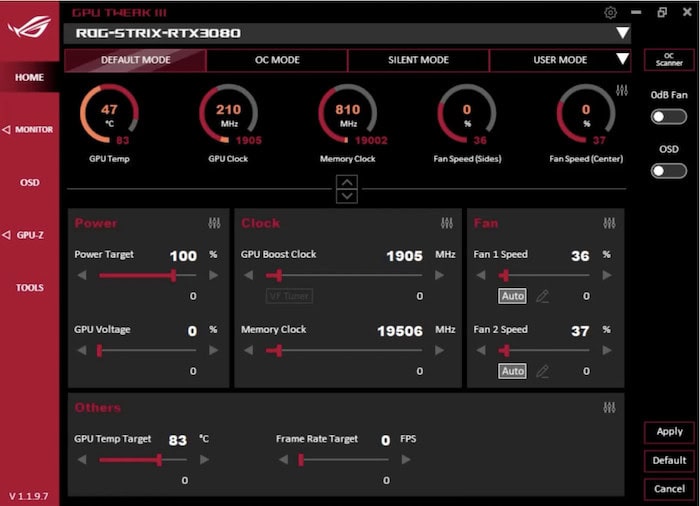Collapse gauges with the up chevron
The width and height of the screenshot is (700, 506).
pos(347,182)
